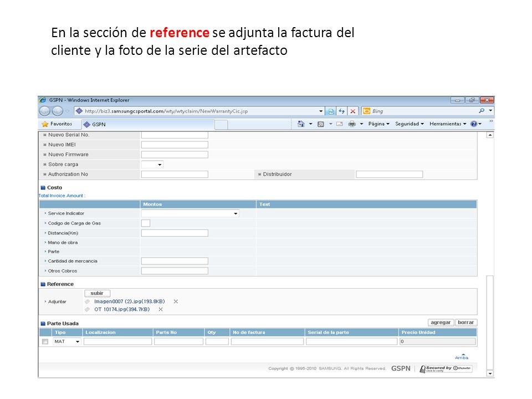This screenshot has width=532, height=399.
Task: Click the Bing search magnifier icon
Action: [x=482, y=111]
